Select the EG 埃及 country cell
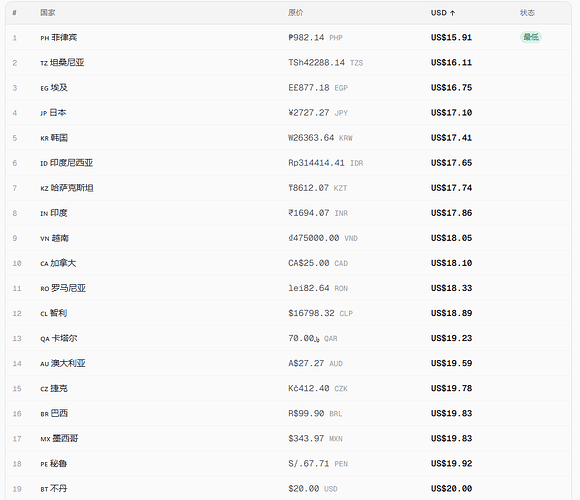The height and width of the screenshot is (500, 580). [54, 88]
